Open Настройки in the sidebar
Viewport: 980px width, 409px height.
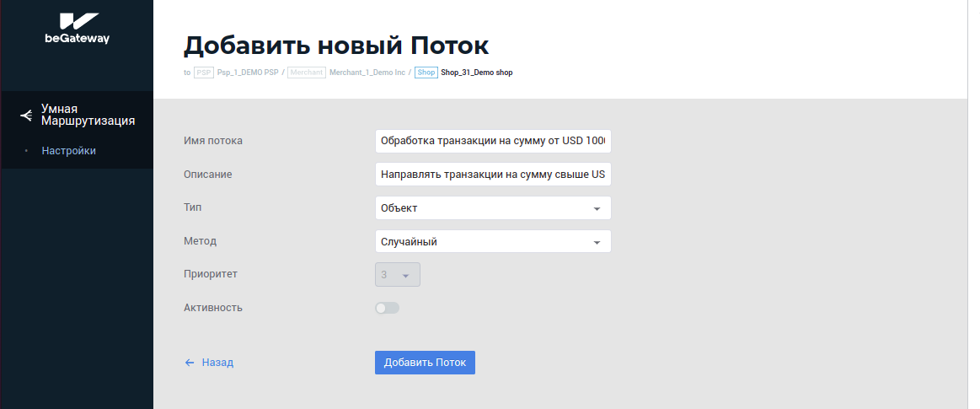(x=68, y=151)
